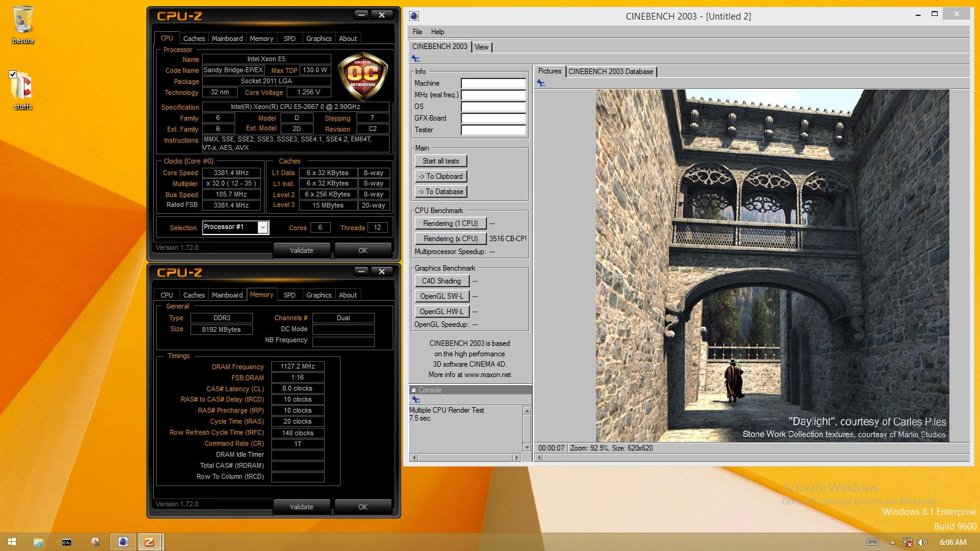
Task: Click the Tester input field
Action: [493, 130]
